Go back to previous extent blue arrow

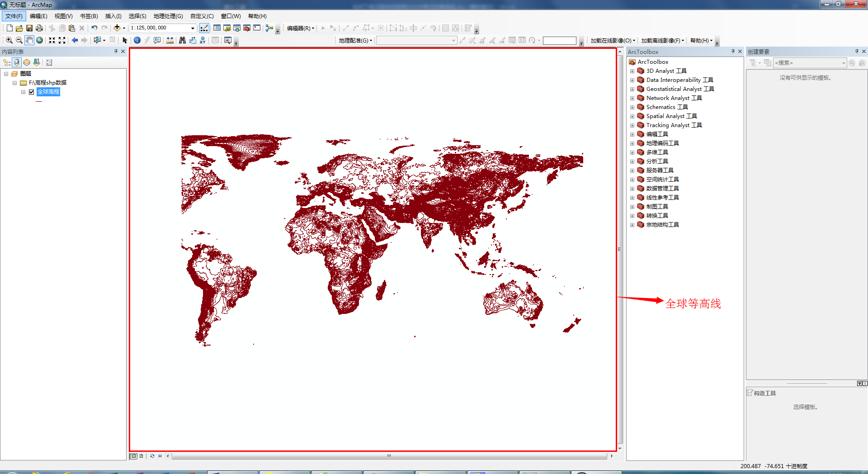tap(75, 40)
